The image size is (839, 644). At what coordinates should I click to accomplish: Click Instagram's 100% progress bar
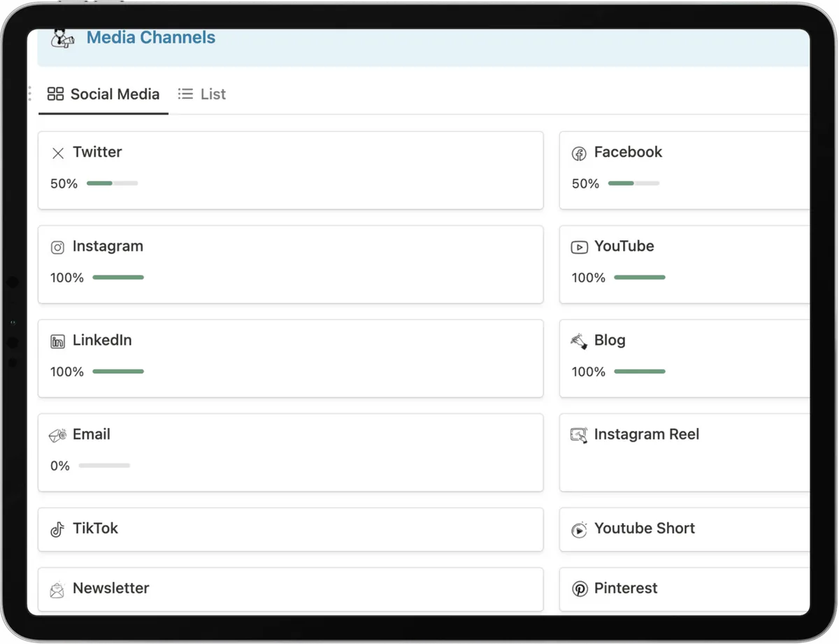(x=118, y=278)
